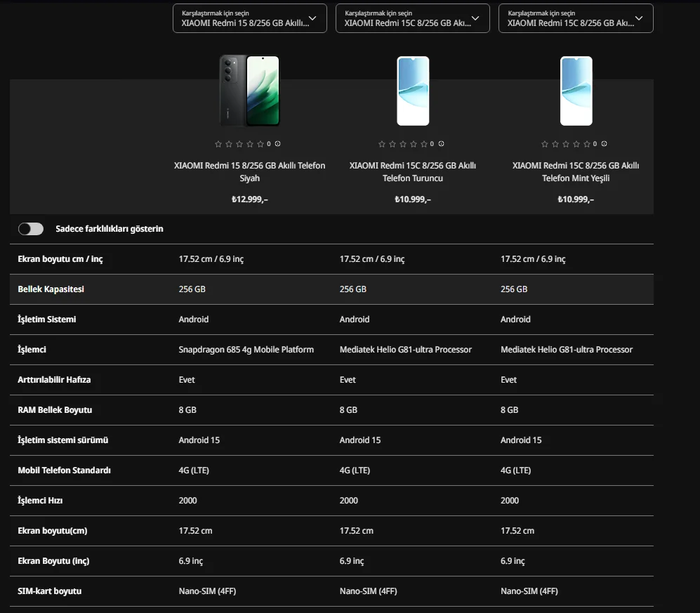Screen dimensions: 700x613
Task: Click the ₺12.999,- price
Action: click(x=249, y=199)
